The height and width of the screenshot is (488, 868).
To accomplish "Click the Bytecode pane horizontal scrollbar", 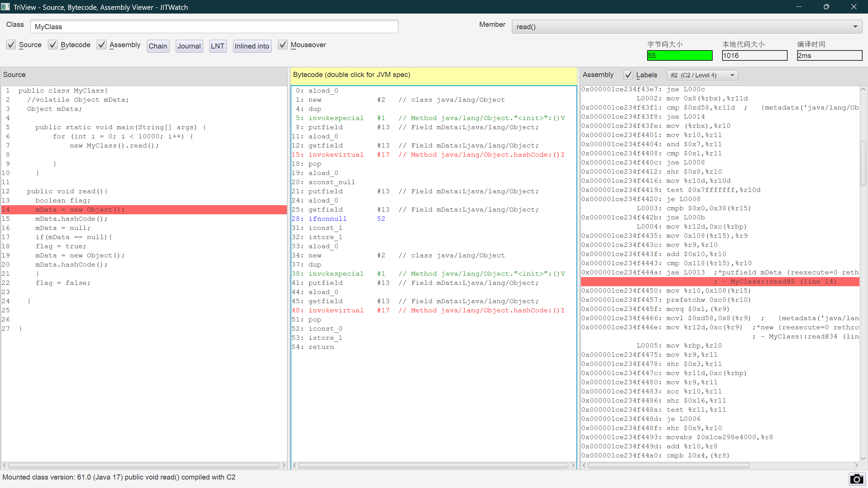I will [x=433, y=466].
